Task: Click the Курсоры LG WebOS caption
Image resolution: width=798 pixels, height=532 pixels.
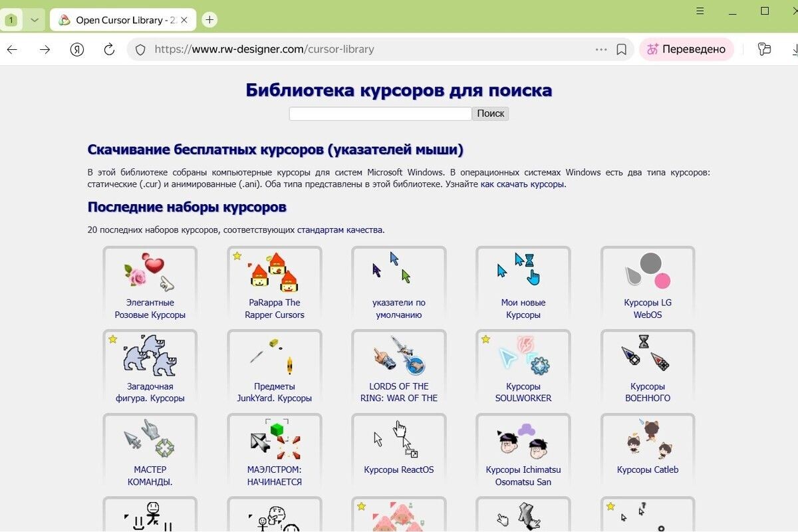Action: click(648, 309)
